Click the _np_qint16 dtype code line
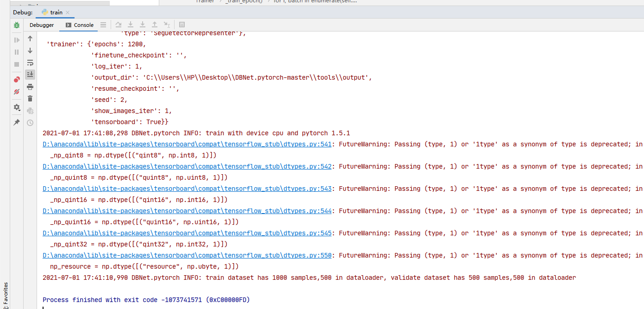Image resolution: width=644 pixels, height=309 pixels. [139, 200]
